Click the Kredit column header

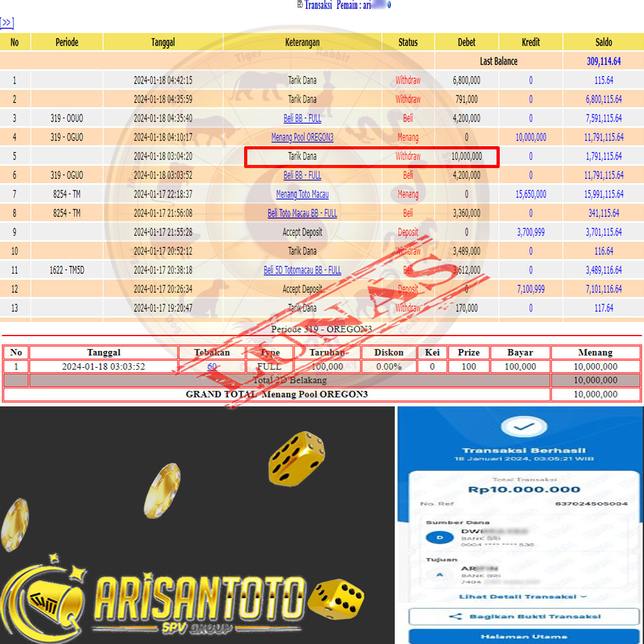point(531,42)
